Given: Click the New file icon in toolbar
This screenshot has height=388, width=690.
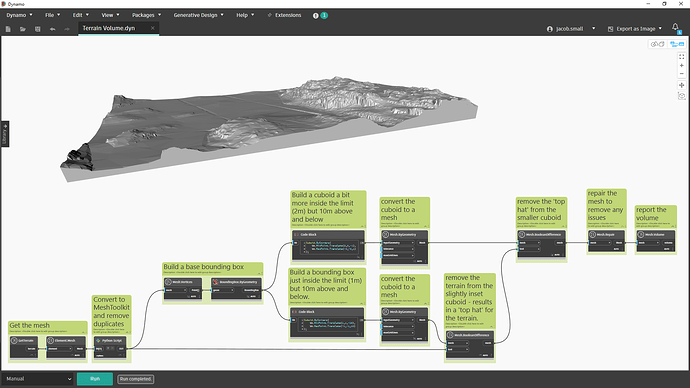Looking at the screenshot, I should (x=8, y=29).
